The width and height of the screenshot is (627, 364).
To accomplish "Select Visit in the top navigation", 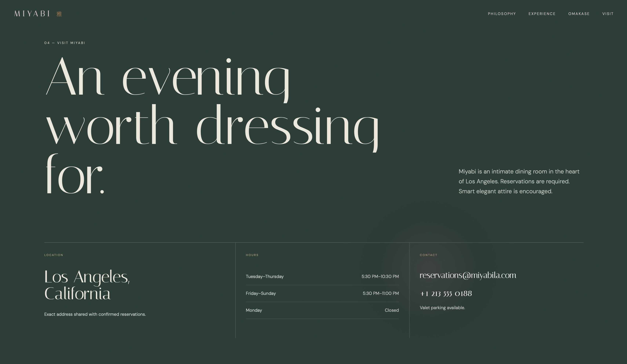I will 608,14.
